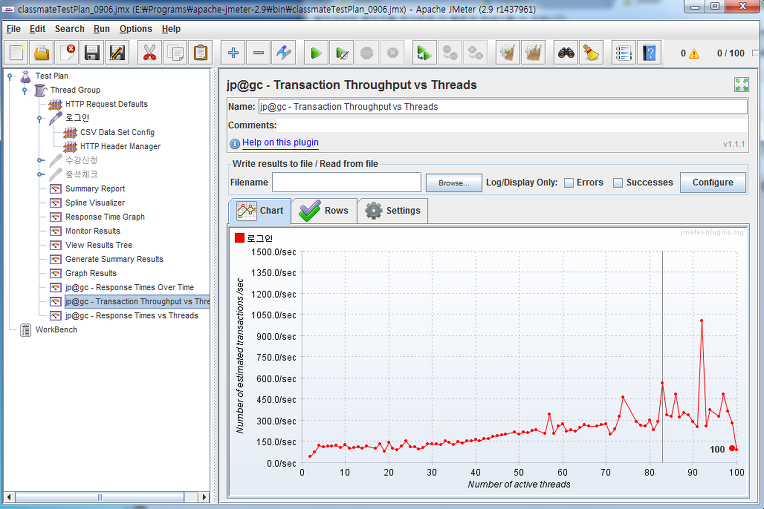Clear all results with double-broom icon

tap(533, 53)
